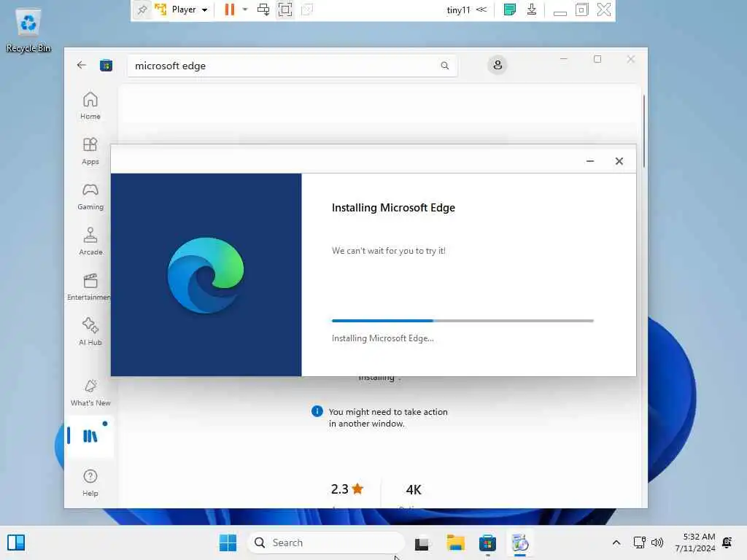This screenshot has width=747, height=560.
Task: Click the taskbar Search box
Action: 326,542
